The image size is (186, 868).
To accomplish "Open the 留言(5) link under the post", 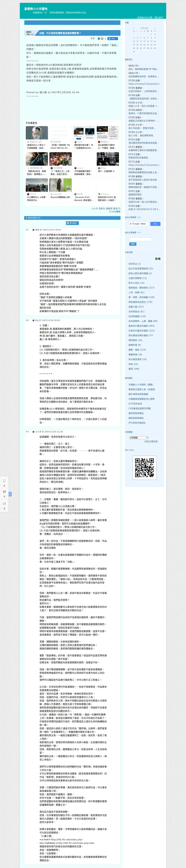I will pos(117,209).
